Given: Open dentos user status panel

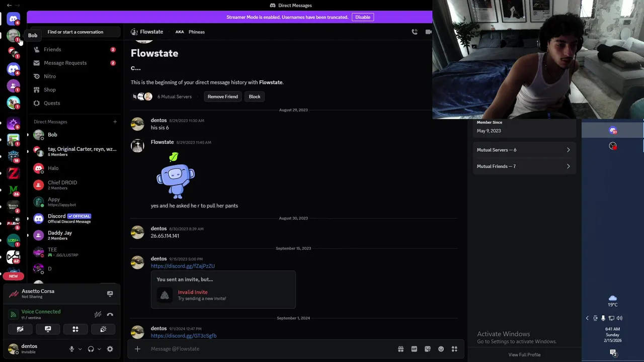Looking at the screenshot, I should click(x=35, y=348).
